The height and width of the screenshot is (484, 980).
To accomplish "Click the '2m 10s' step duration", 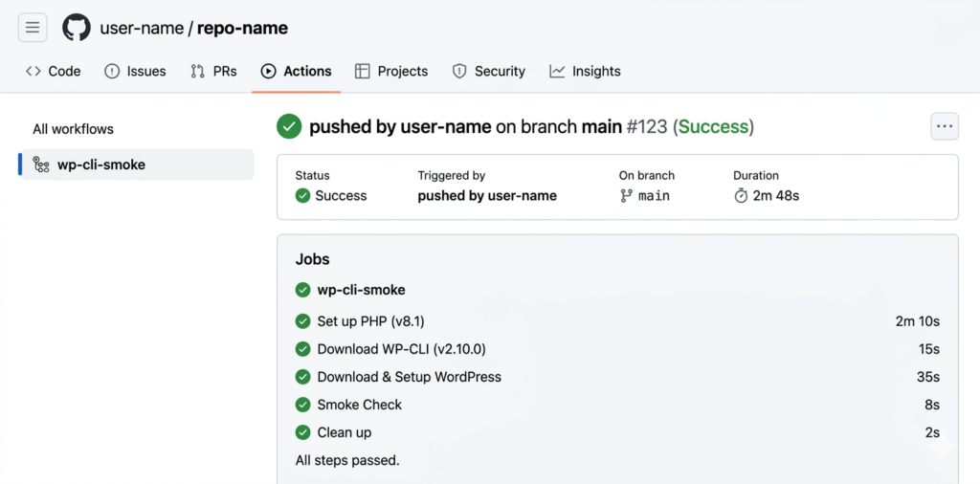I will click(x=918, y=321).
